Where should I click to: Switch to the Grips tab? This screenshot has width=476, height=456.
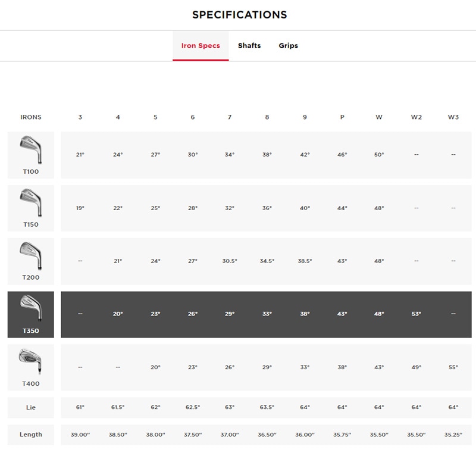click(289, 46)
